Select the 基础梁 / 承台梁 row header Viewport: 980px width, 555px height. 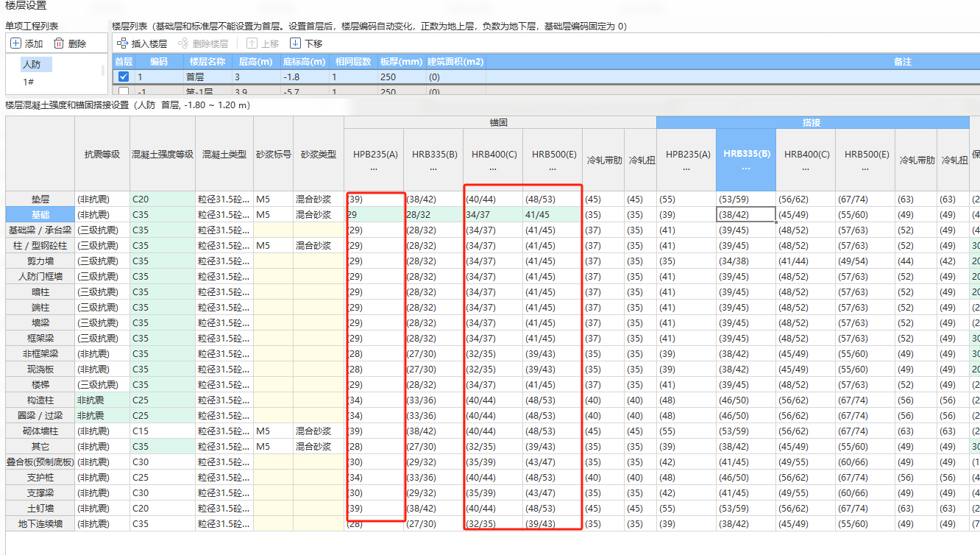[40, 230]
